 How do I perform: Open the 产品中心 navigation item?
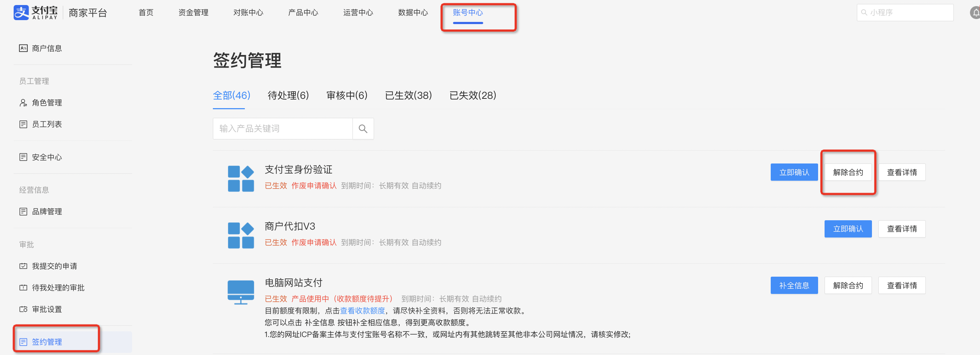click(x=303, y=13)
